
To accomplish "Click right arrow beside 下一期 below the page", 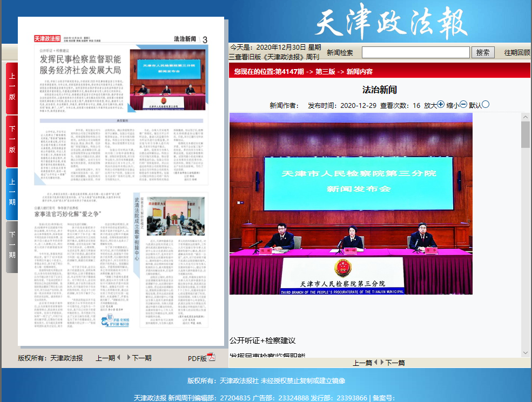I will (x=129, y=357).
